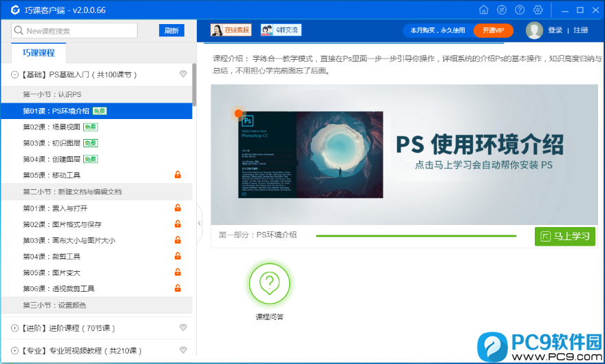Expand the 【专业】专业班视频教程 section
This screenshot has width=605, height=364.
pos(15,351)
